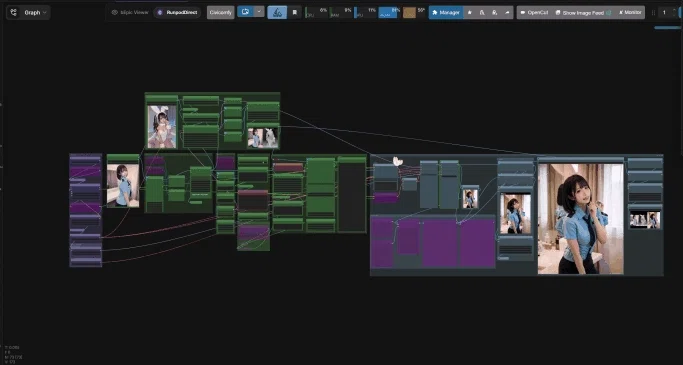Click the gray button left of Queue
Image resolution: width=683 pixels, height=365 pixels.
pyautogui.click(x=220, y=13)
